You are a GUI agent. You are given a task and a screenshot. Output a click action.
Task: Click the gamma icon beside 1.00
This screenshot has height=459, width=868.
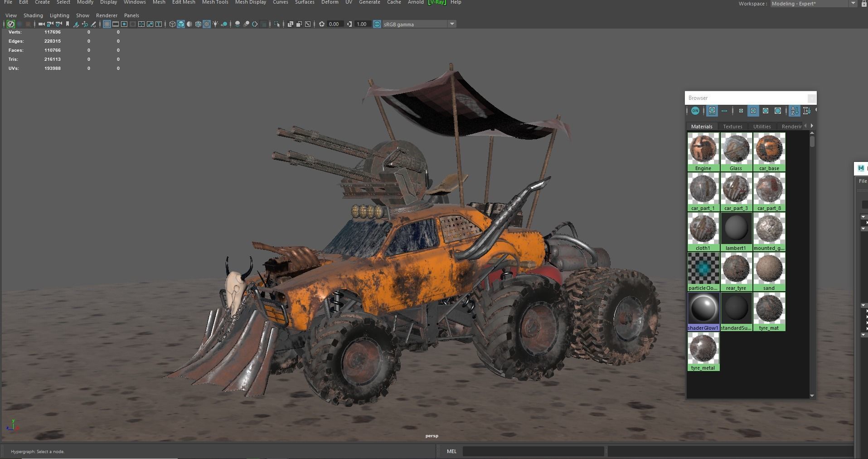click(349, 24)
